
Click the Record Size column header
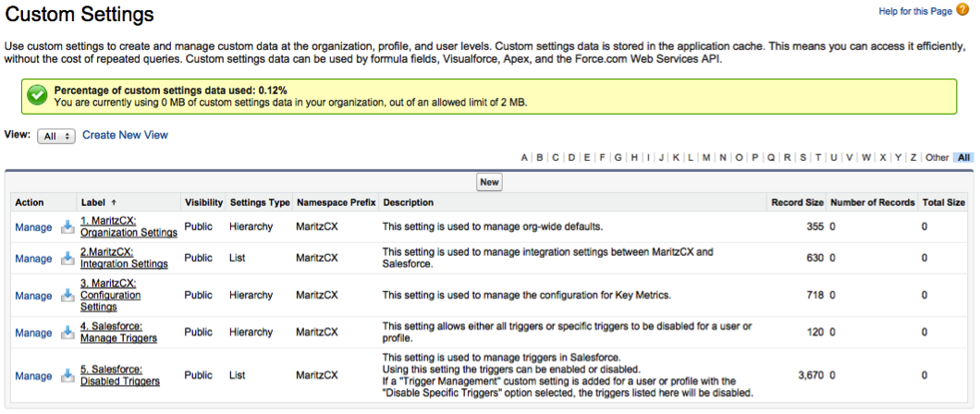(798, 202)
